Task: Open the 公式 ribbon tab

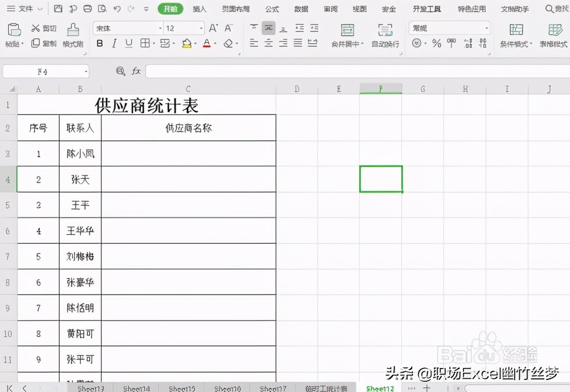Action: click(x=272, y=9)
